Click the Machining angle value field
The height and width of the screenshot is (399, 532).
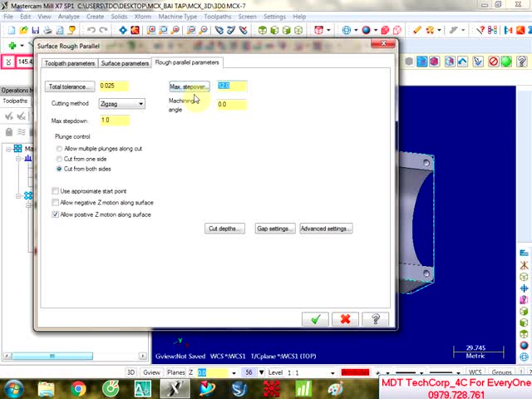tap(232, 104)
